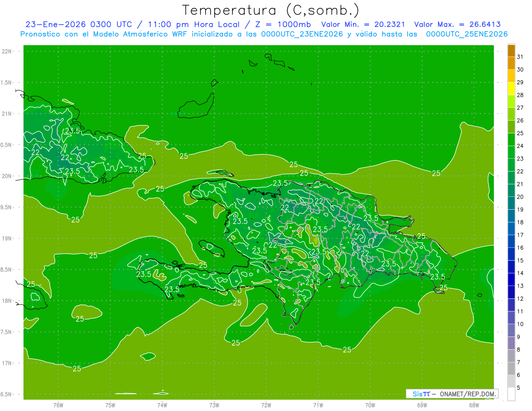Select 'Valor Min. = 20.2321' text
The height and width of the screenshot is (411, 532).
pyautogui.click(x=363, y=24)
